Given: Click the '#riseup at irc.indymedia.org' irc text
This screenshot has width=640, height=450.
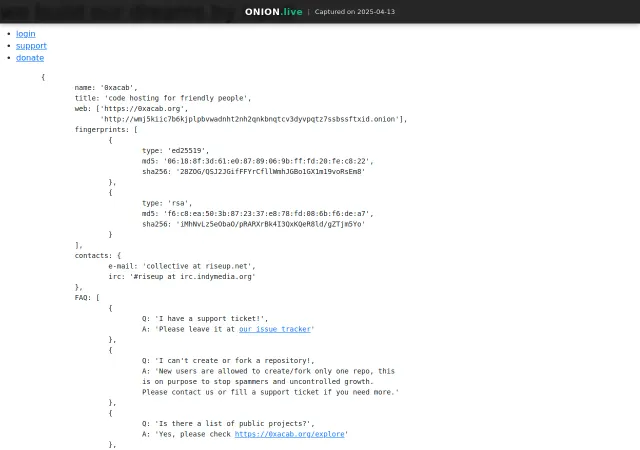Looking at the screenshot, I should click(x=193, y=277).
